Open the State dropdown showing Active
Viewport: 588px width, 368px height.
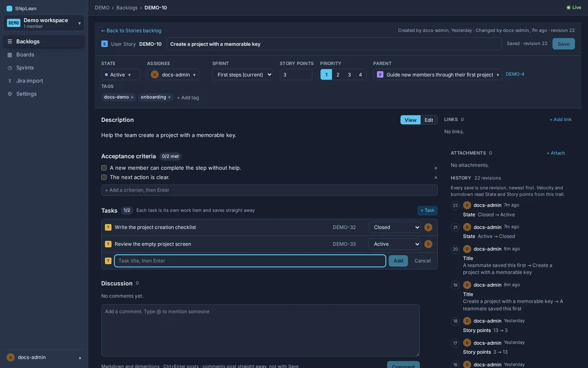pyautogui.click(x=120, y=74)
